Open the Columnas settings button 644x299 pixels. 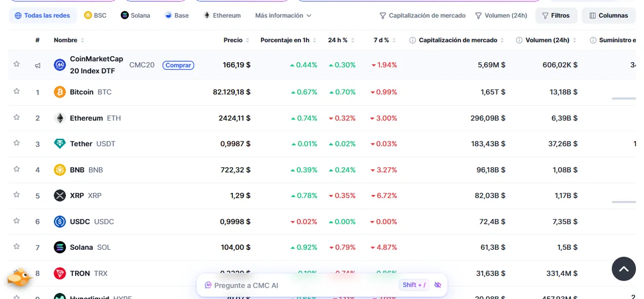click(x=609, y=16)
